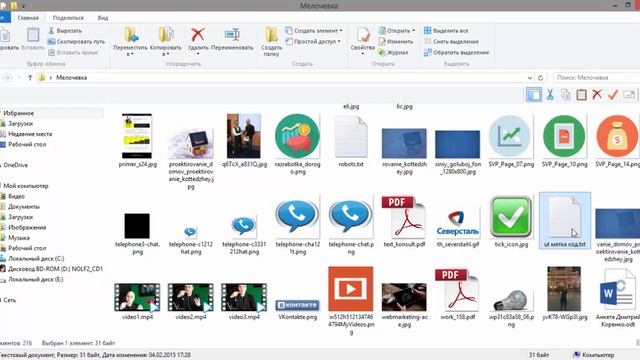
Task: Click the orange checkmark icon in small toolbar
Action: click(x=613, y=95)
